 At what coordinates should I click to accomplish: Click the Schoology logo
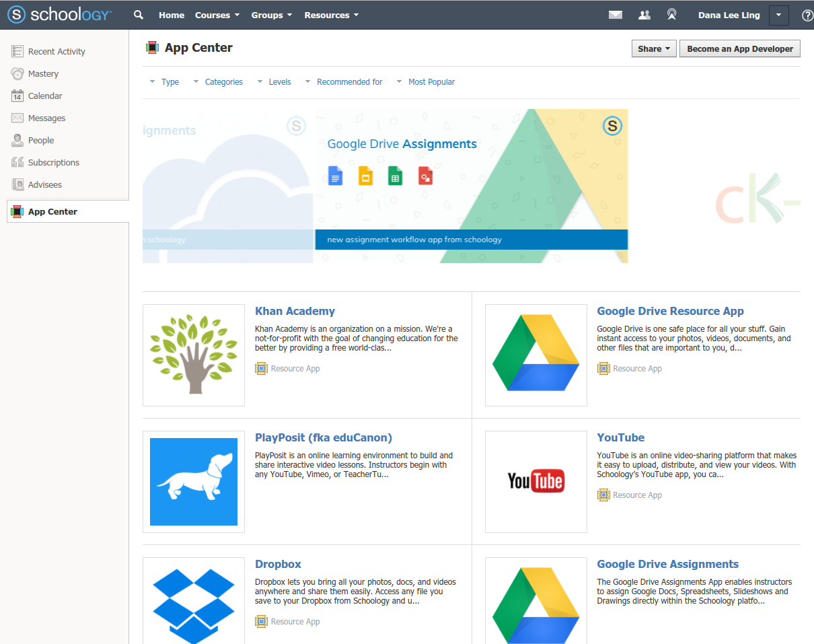(x=59, y=15)
